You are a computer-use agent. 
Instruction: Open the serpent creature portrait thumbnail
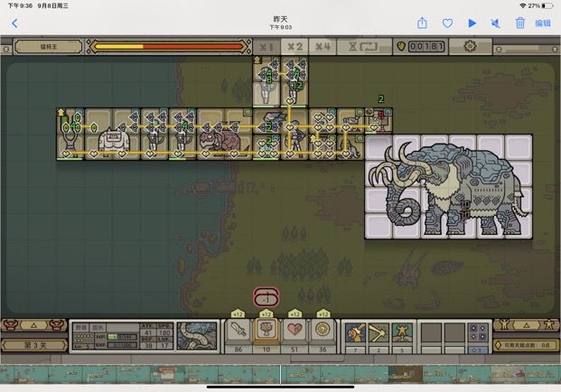[197, 336]
